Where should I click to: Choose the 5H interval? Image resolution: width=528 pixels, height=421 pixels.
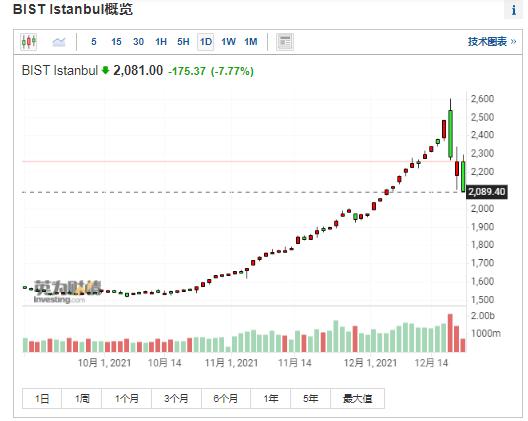point(183,42)
